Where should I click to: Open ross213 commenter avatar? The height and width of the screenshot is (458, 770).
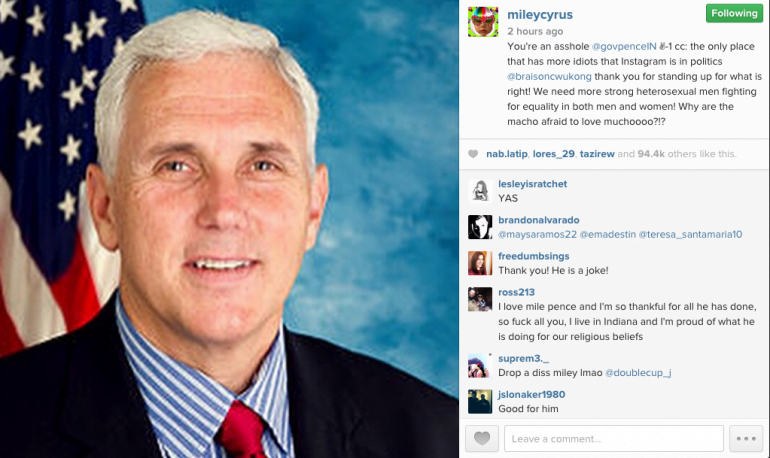tap(480, 299)
